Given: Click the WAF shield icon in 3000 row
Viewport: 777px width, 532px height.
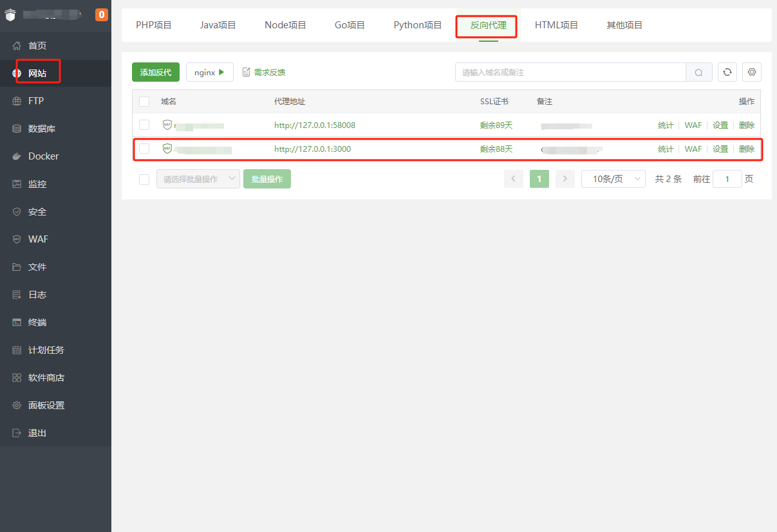Looking at the screenshot, I should 167,149.
